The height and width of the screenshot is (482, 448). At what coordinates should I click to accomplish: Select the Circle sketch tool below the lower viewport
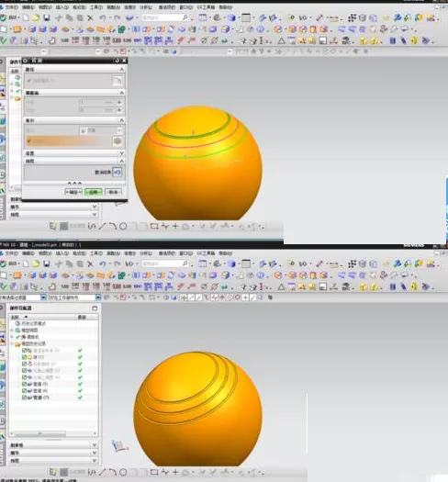[x=123, y=472]
